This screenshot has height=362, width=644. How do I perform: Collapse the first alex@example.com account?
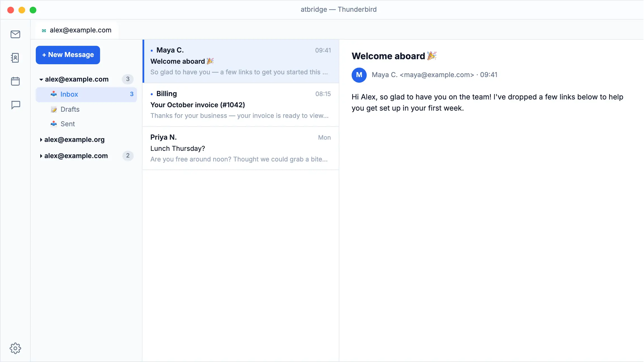(x=41, y=80)
